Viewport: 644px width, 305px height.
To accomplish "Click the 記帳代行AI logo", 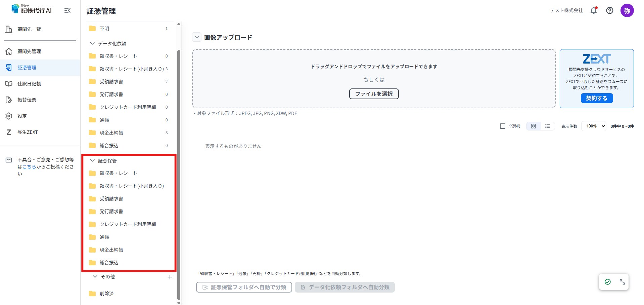I will point(32,9).
